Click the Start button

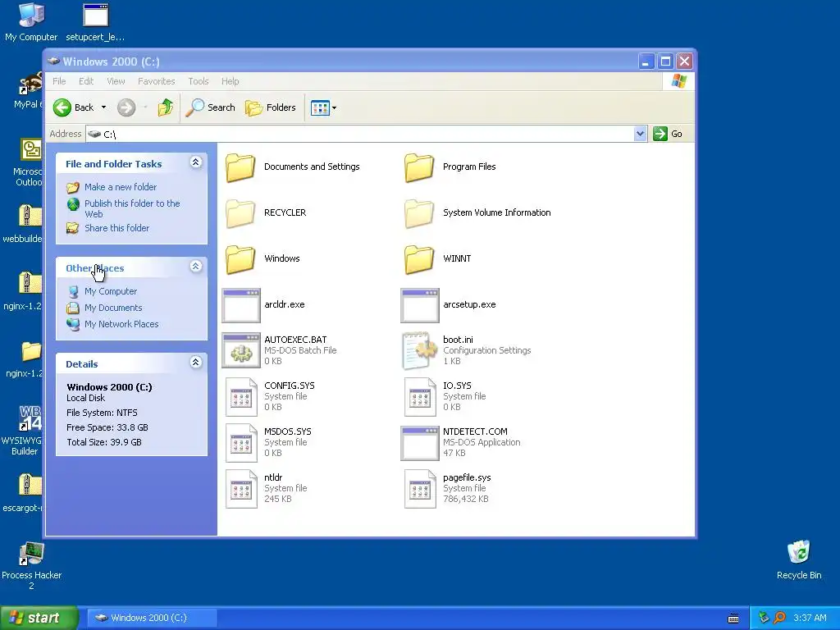pos(38,618)
